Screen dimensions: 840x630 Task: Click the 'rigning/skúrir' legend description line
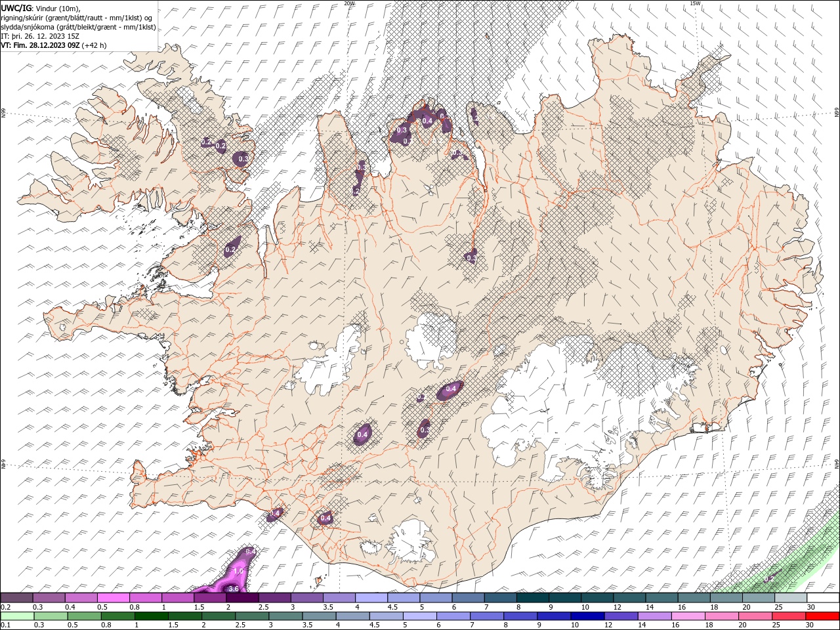(77, 17)
